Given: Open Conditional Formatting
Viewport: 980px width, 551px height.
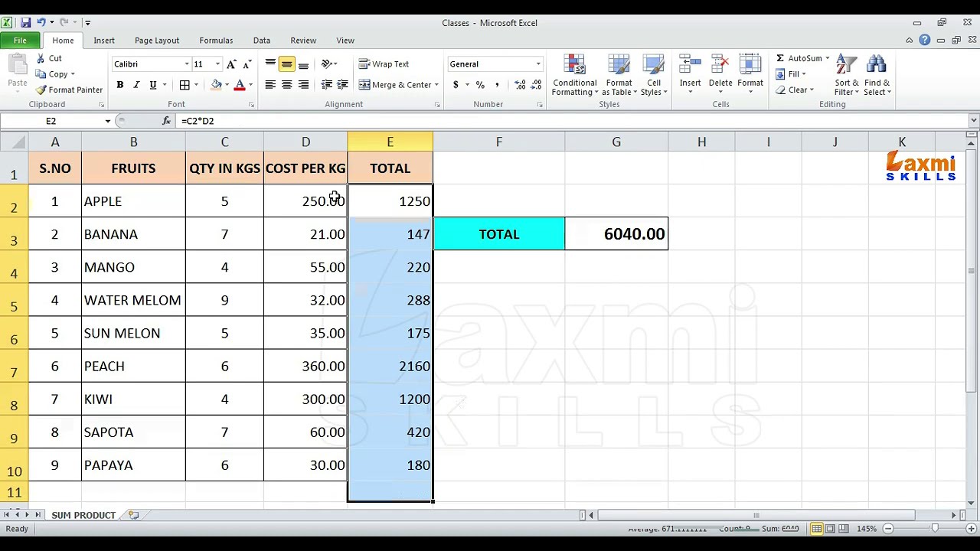Looking at the screenshot, I should [x=575, y=75].
